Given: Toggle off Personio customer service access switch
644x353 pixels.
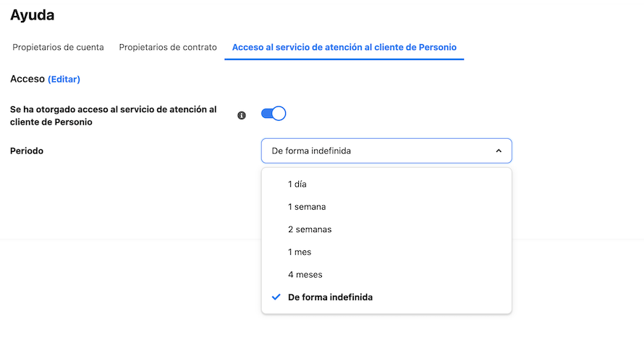Looking at the screenshot, I should 274,114.
